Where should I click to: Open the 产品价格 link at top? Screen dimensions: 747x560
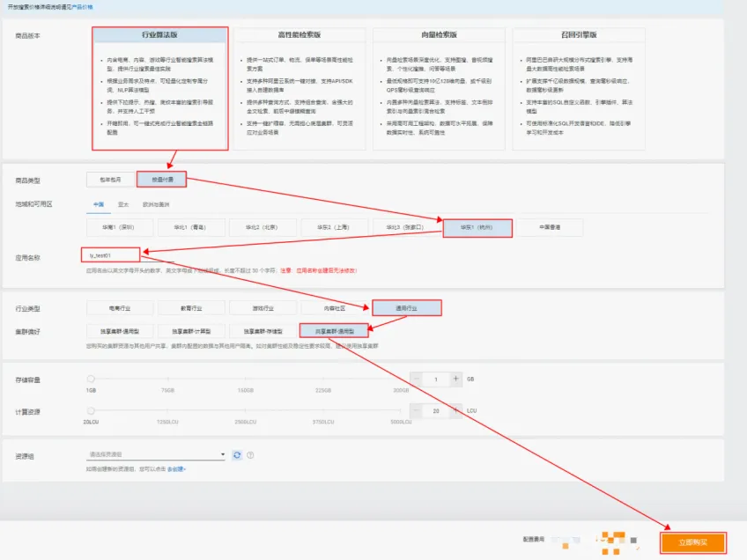83,7
